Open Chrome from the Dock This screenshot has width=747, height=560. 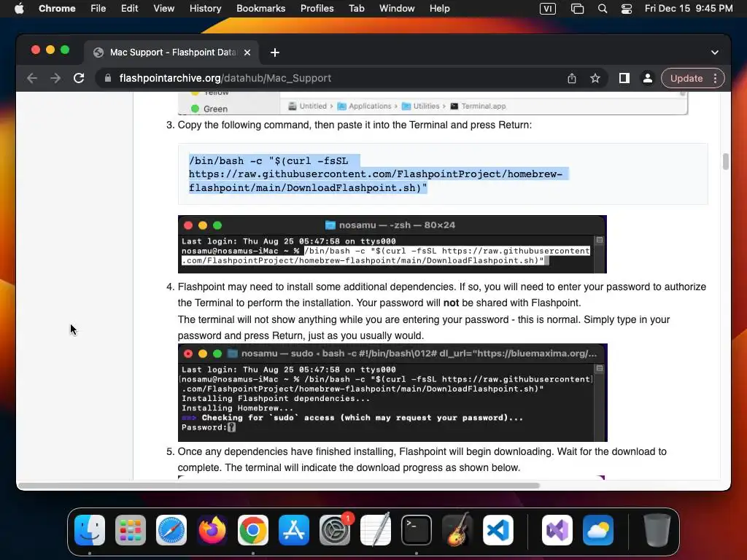253,530
